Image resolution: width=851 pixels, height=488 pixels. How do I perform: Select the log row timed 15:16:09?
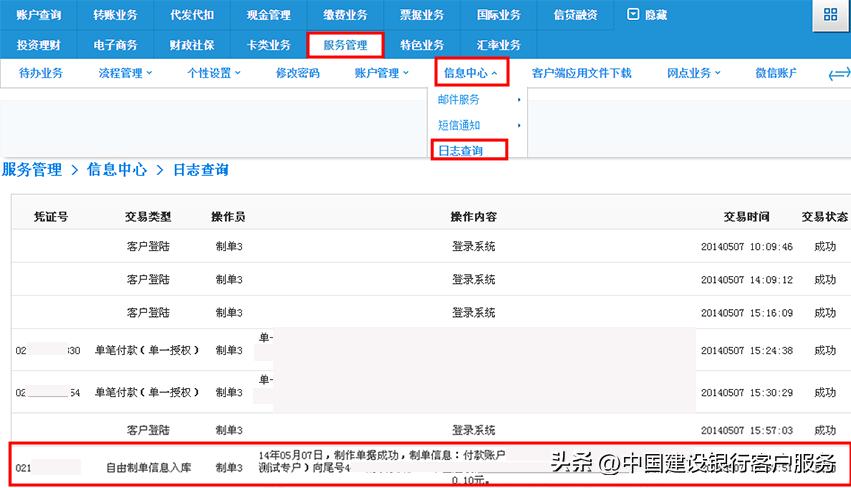point(431,313)
